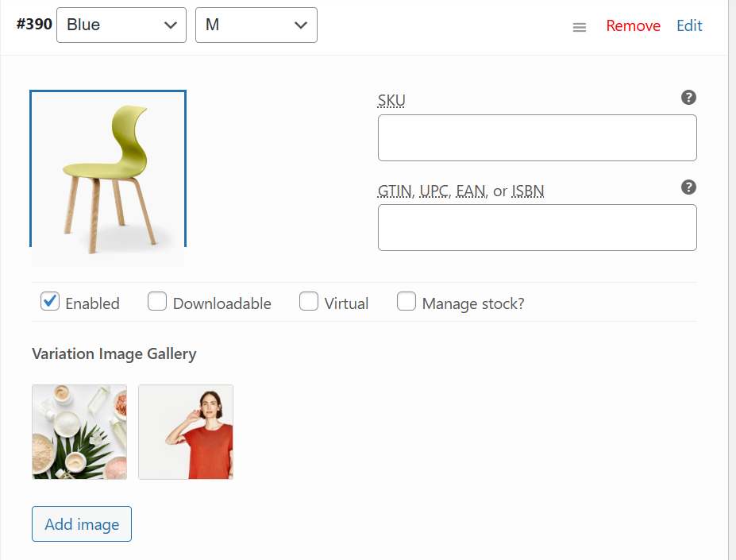Focus the GTIN, UPC, EAN, or ISBN field
The height and width of the screenshot is (560, 736).
537,227
